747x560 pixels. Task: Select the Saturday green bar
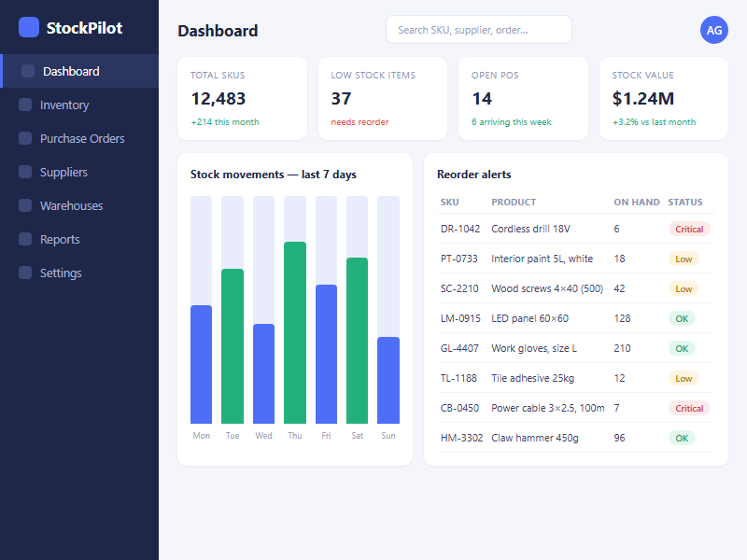[x=358, y=341]
